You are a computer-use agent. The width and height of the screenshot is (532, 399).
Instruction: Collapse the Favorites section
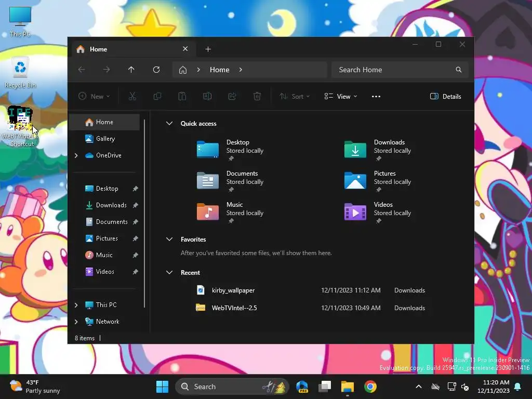click(169, 239)
